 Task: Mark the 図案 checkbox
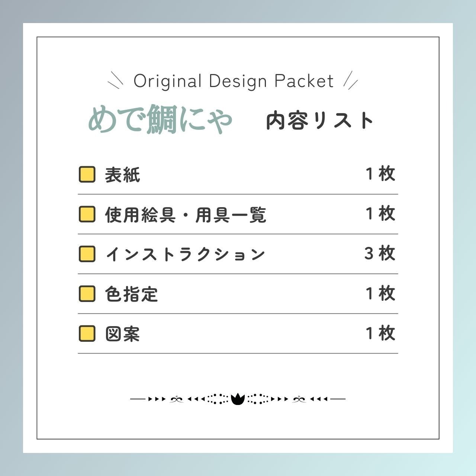tap(87, 334)
